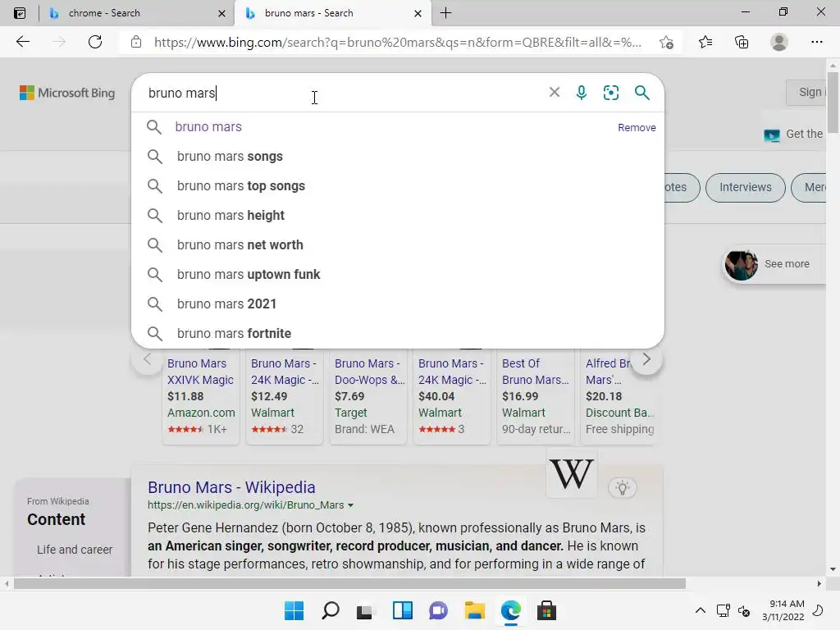Screen dimensions: 840x630
Task: Open a new tab with plus icon
Action: (x=445, y=13)
